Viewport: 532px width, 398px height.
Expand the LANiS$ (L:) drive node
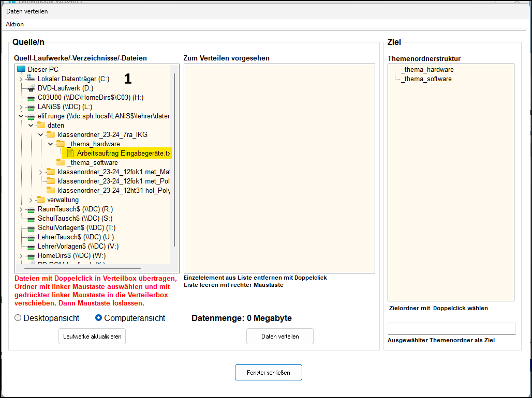tap(21, 107)
